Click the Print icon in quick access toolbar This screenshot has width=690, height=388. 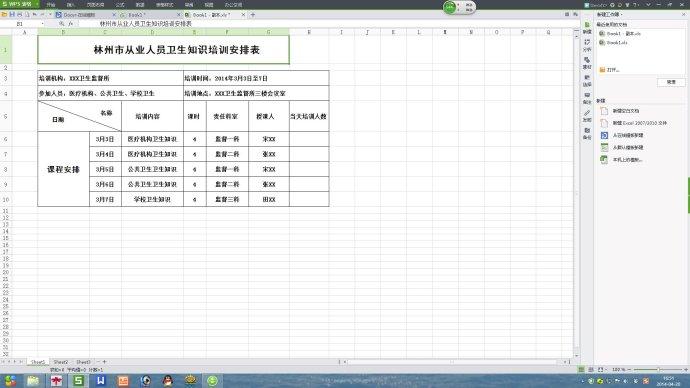(19, 15)
